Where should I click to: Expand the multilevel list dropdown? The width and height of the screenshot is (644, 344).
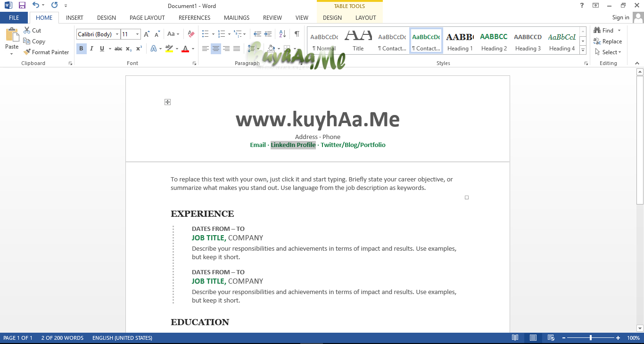pyautogui.click(x=245, y=34)
